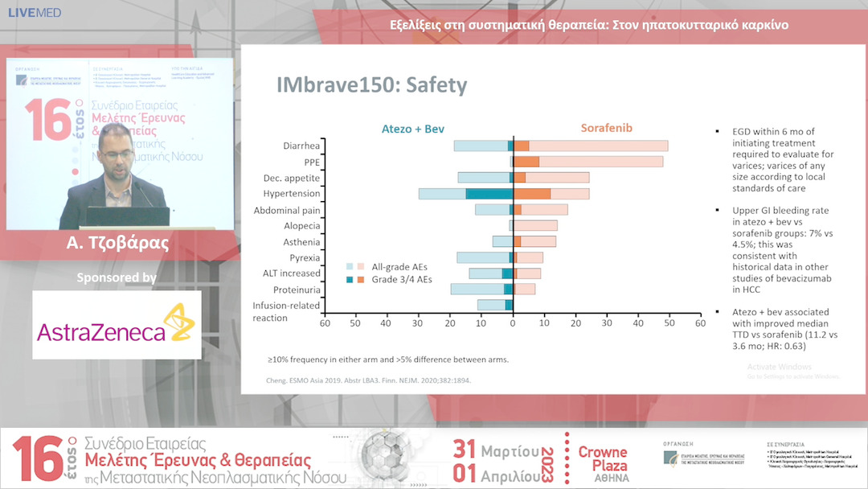Click the soccer-ball-like sphere graphic in footer
Image resolution: width=868 pixels, height=489 pixels.
[x=395, y=461]
